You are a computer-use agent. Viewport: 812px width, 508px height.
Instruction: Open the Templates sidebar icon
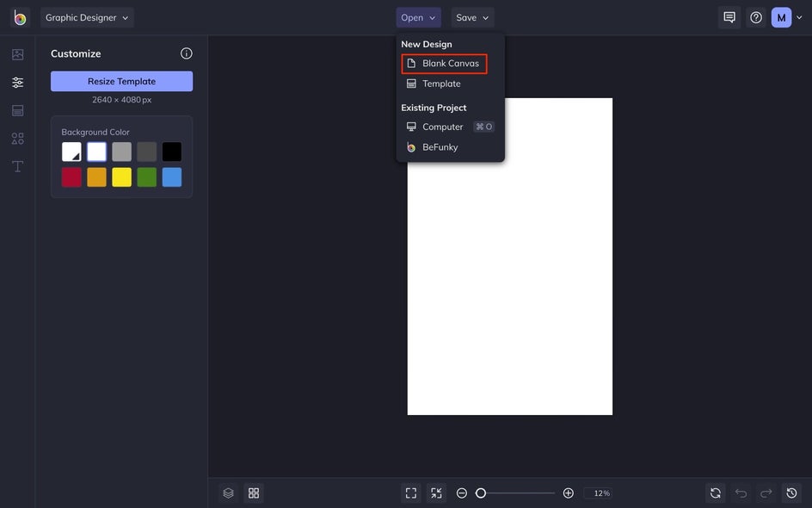click(17, 110)
